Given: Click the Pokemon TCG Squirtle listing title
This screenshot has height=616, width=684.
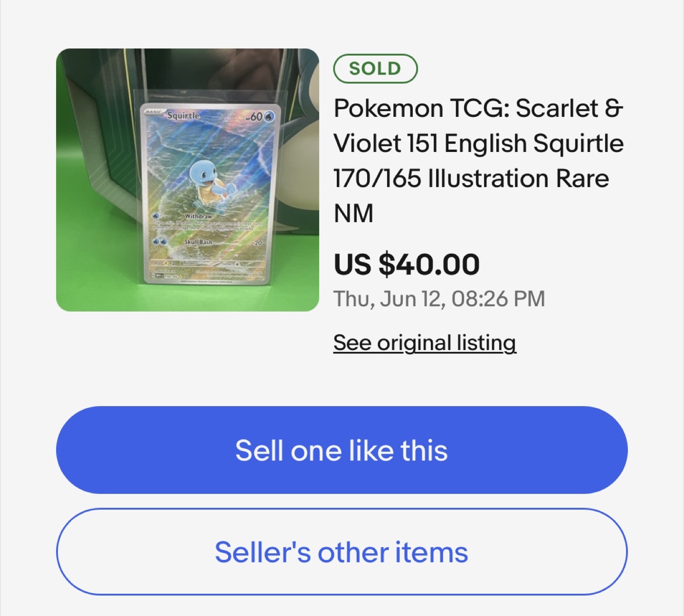Looking at the screenshot, I should pyautogui.click(x=477, y=161).
